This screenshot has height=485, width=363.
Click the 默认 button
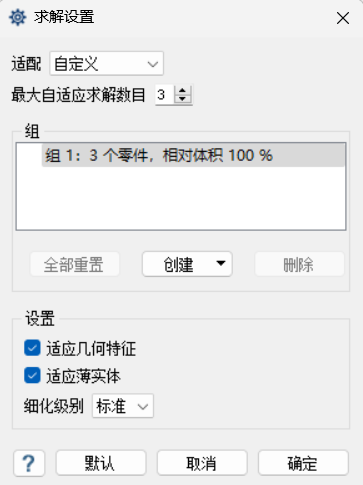click(101, 463)
